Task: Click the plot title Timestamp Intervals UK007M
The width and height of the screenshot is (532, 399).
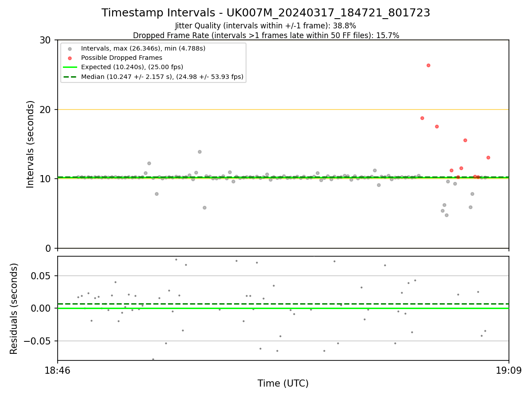Action: point(266,13)
